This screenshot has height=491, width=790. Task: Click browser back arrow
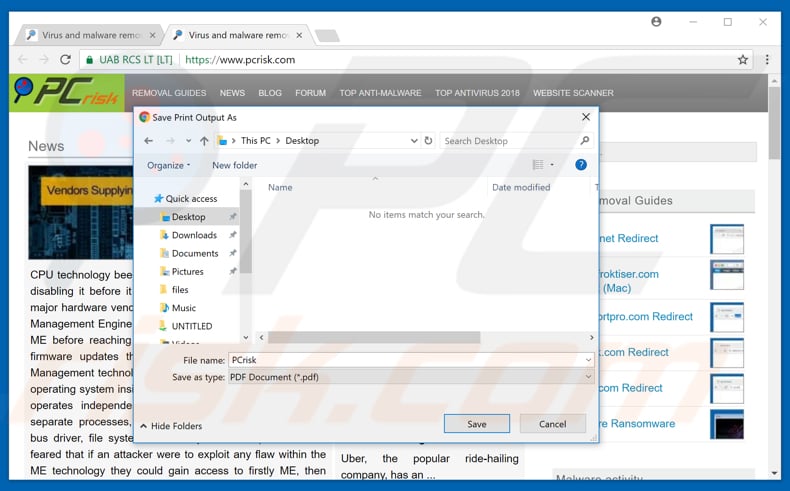pyautogui.click(x=22, y=59)
